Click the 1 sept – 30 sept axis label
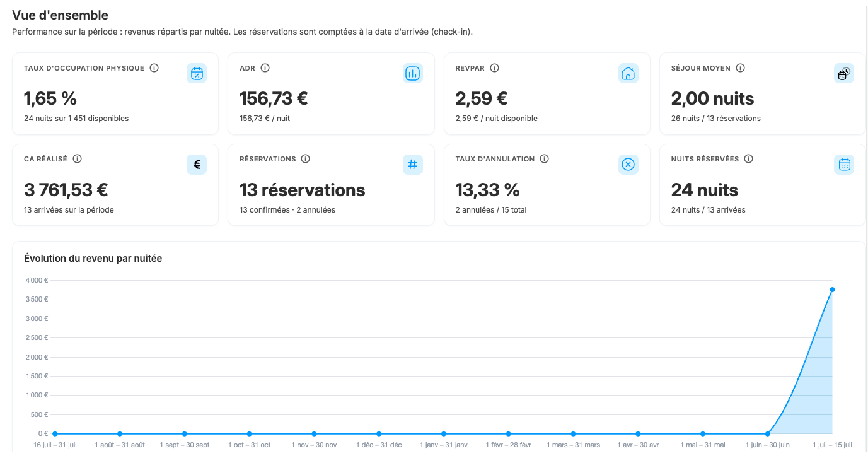868x463 pixels. tap(185, 445)
